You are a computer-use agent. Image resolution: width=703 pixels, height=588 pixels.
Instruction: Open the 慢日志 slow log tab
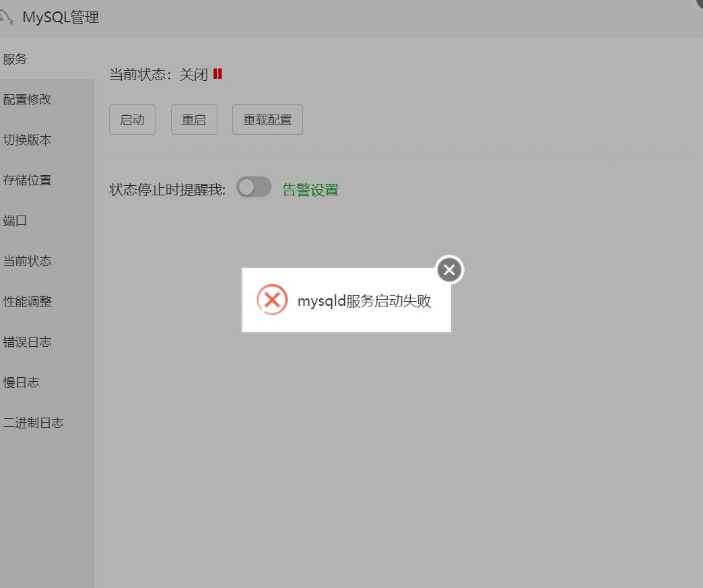[x=47, y=382]
